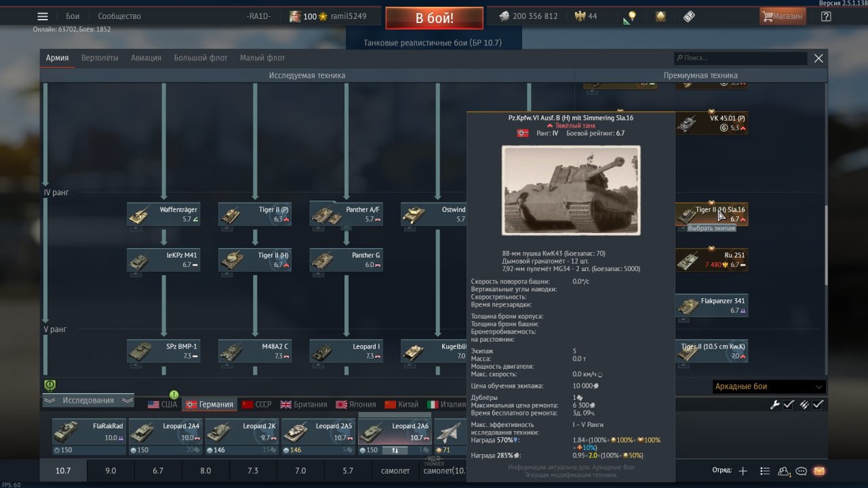Select M48A2 C vehicle
Image resolution: width=868 pixels, height=488 pixels.
(x=255, y=351)
